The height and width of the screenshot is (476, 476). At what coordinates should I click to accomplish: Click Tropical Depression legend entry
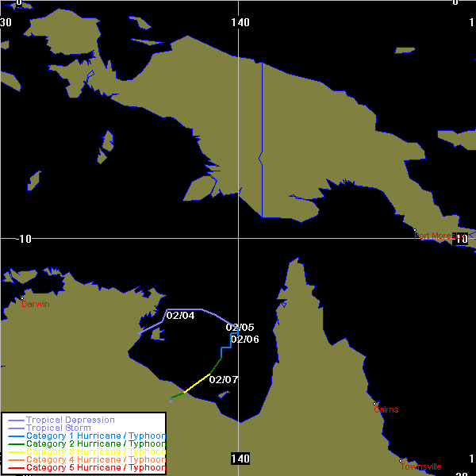[70, 420]
